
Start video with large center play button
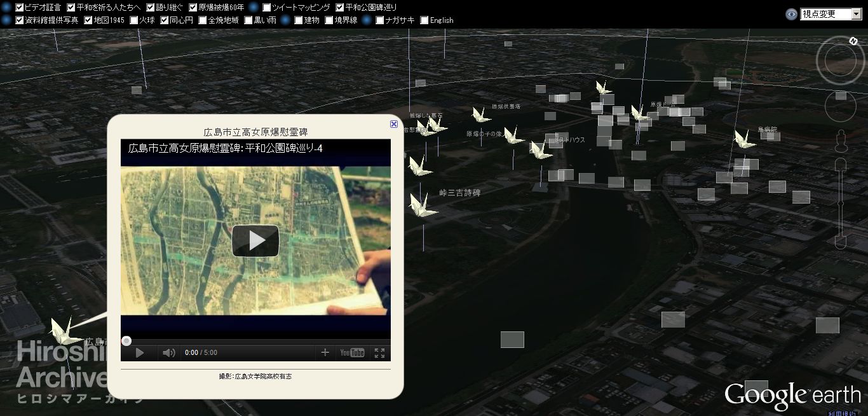[255, 241]
